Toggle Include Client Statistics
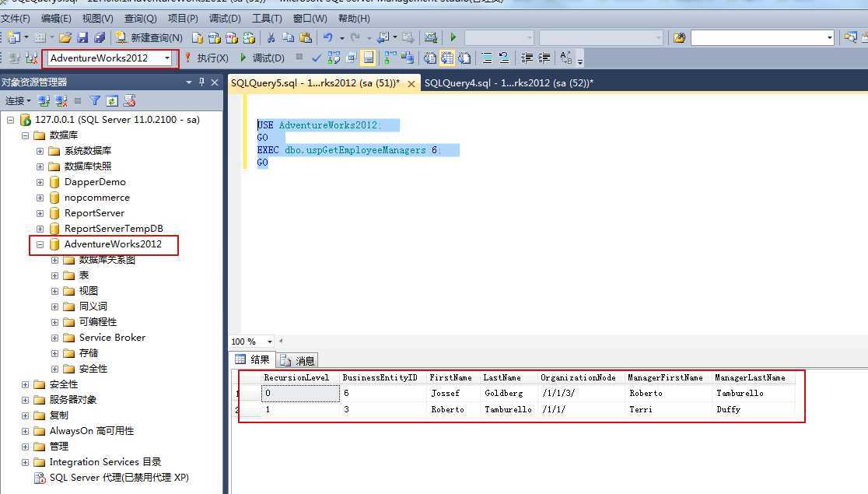Viewport: 868px width, 494px height. (x=408, y=58)
